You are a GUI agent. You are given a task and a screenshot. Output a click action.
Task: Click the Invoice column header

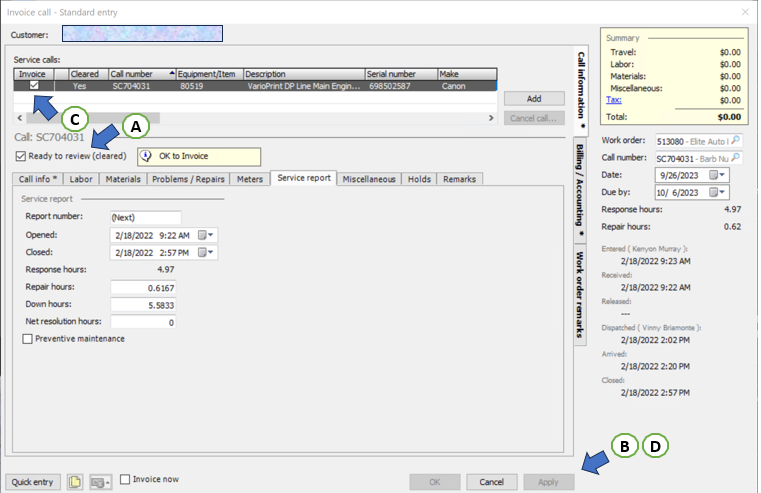point(34,74)
